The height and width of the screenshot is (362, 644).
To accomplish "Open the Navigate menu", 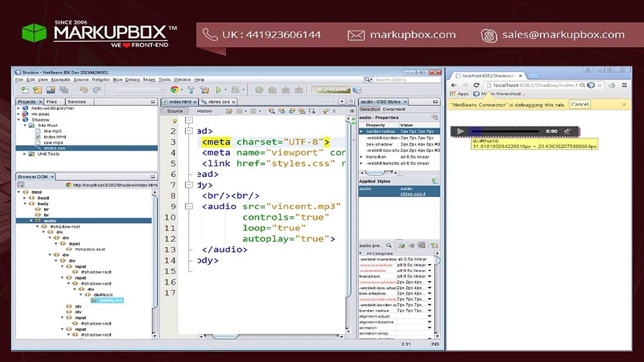I will (60, 79).
